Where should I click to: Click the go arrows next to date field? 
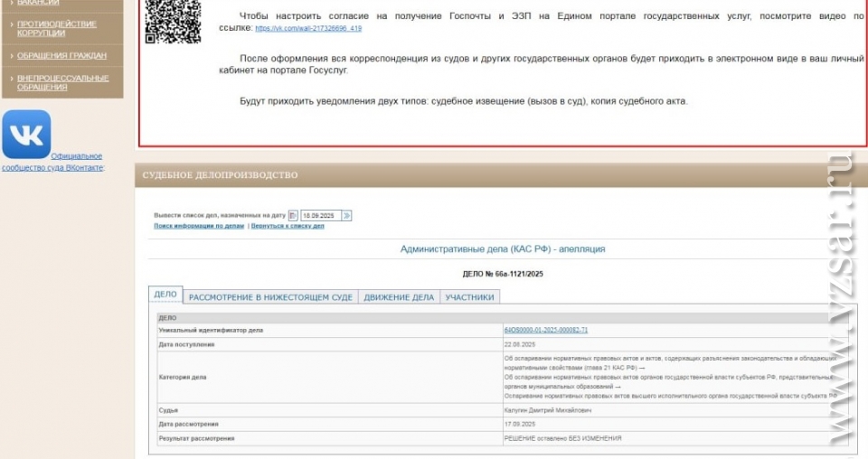347,216
